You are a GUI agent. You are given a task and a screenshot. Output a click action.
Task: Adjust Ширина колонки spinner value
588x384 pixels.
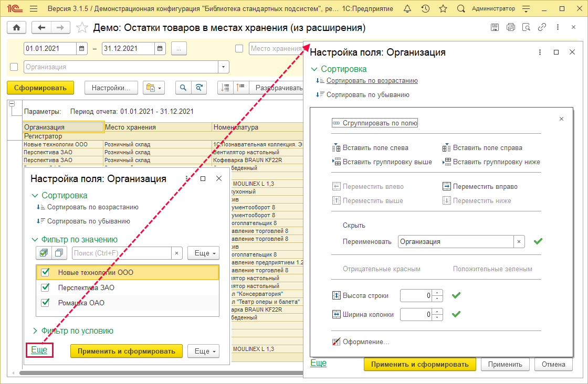pos(437,314)
